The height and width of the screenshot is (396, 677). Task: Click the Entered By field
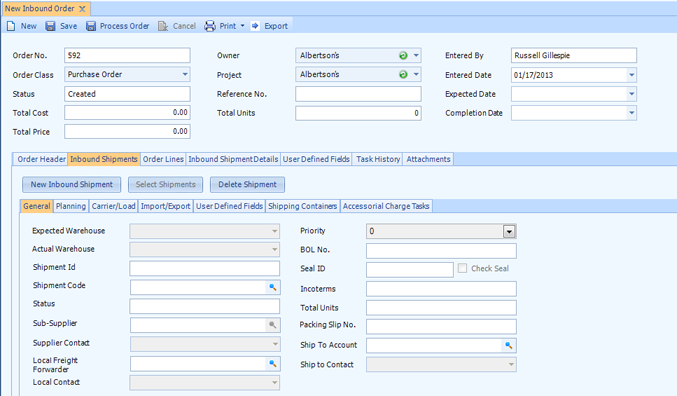pos(574,55)
